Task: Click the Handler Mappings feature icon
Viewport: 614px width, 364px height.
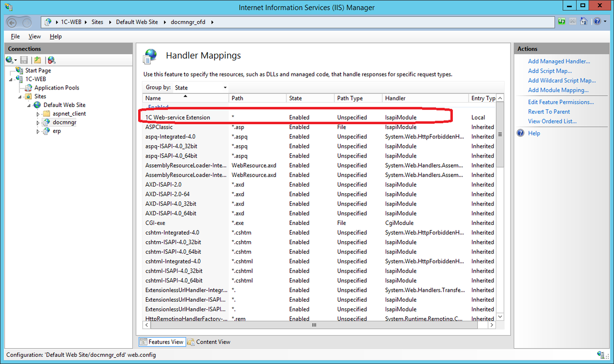Action: pos(150,56)
